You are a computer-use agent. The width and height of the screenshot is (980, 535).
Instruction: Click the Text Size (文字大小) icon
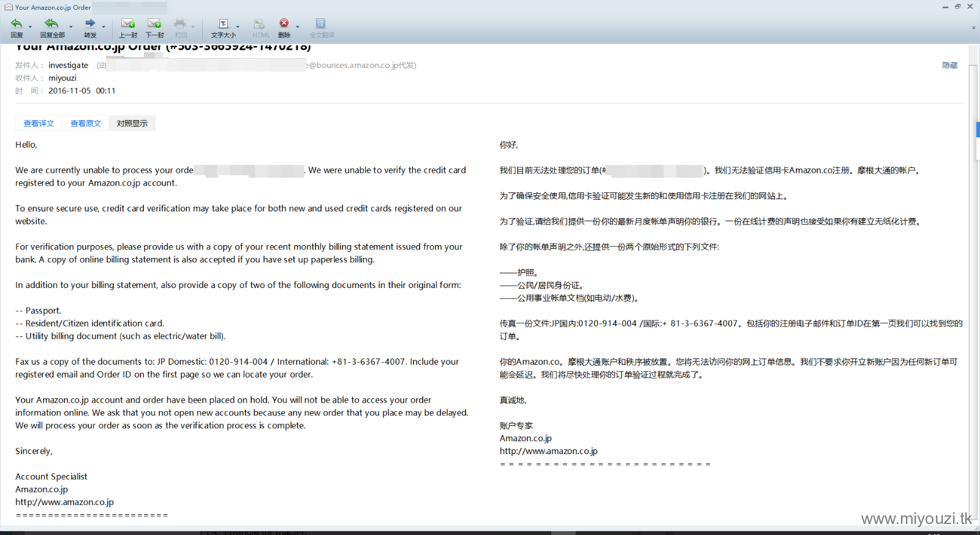click(x=224, y=24)
